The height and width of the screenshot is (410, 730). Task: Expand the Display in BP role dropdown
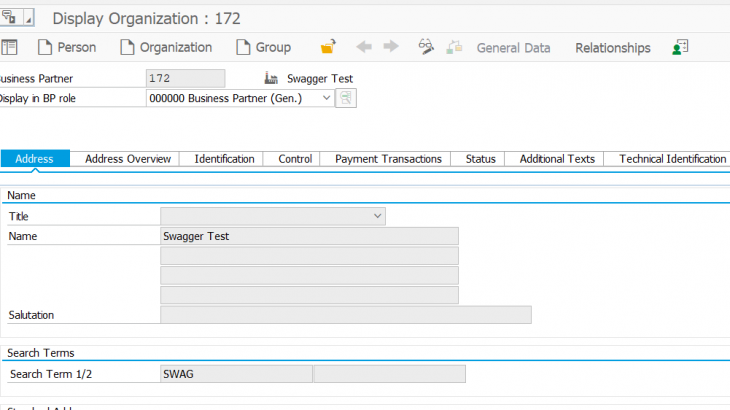click(x=326, y=98)
